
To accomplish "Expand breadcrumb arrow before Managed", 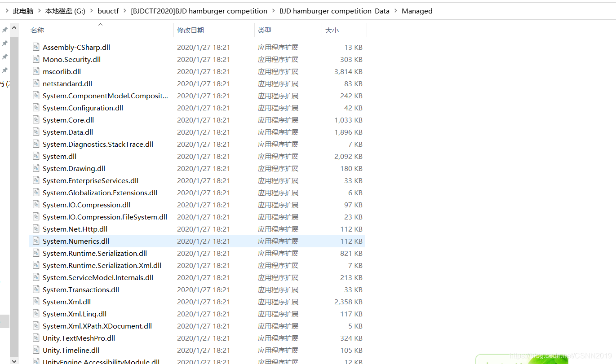I will [396, 11].
